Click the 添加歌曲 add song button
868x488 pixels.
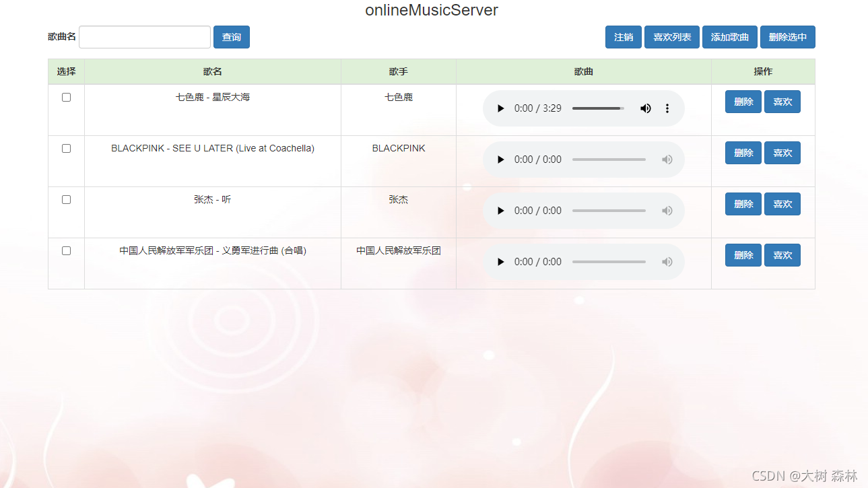tap(730, 37)
